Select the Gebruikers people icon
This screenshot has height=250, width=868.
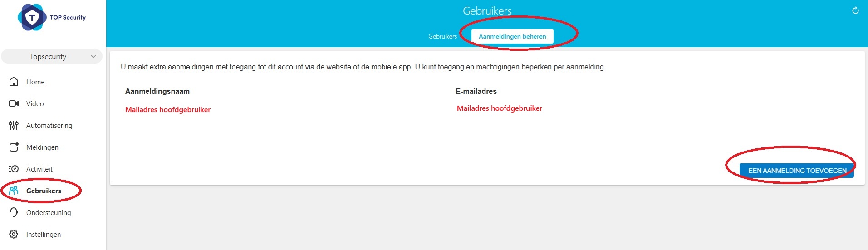coord(14,191)
